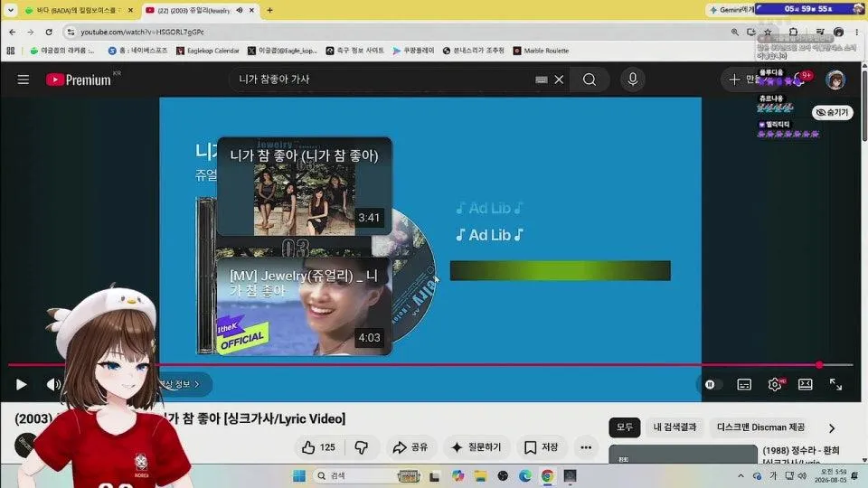Play the paused video
This screenshot has width=868, height=488.
point(21,384)
